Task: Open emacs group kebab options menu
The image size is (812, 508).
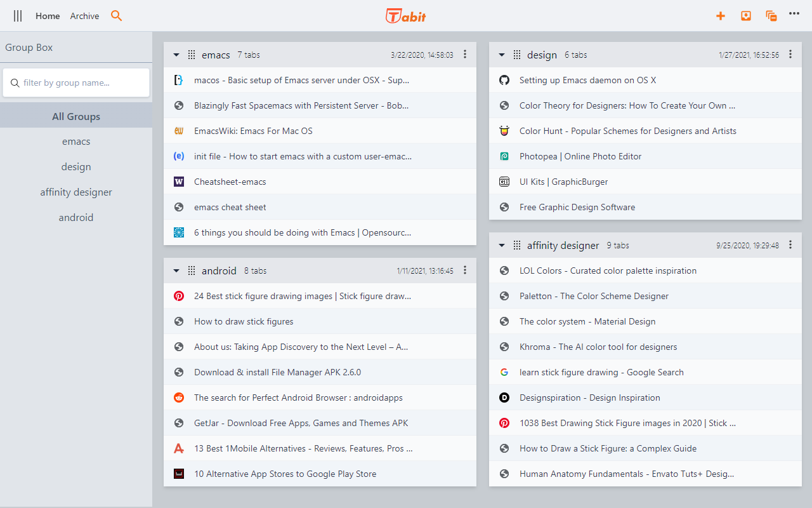Action: [465, 55]
